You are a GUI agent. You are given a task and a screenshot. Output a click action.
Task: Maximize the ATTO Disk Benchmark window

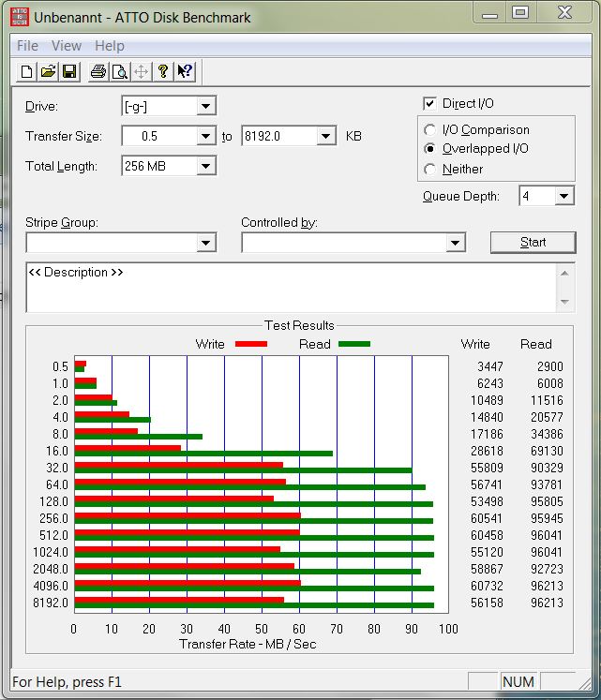520,12
